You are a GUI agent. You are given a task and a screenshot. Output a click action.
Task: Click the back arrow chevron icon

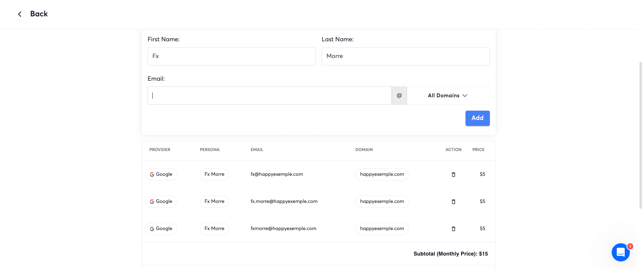click(x=20, y=14)
